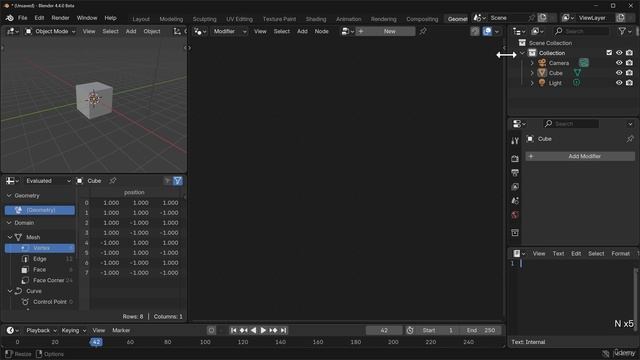Switch to the Animation workspace tab

(348, 19)
